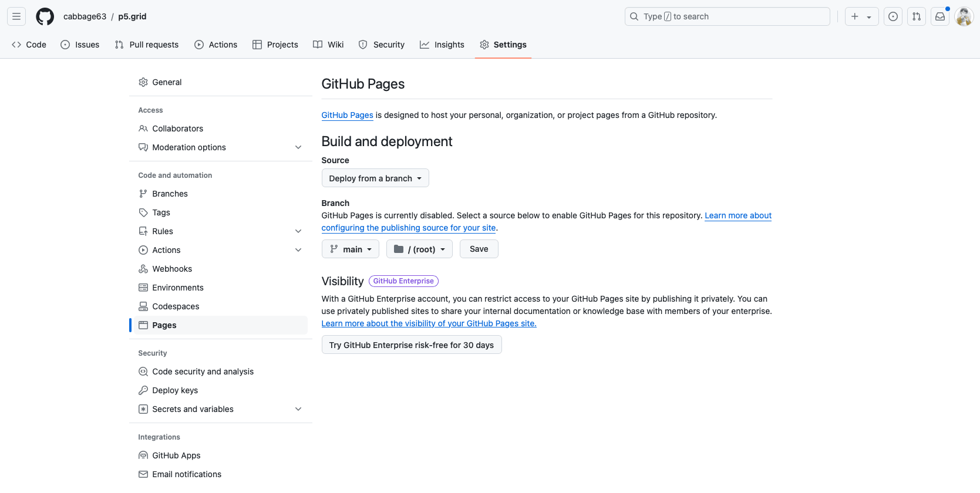
Task: Open the notifications inbox icon
Action: (940, 16)
